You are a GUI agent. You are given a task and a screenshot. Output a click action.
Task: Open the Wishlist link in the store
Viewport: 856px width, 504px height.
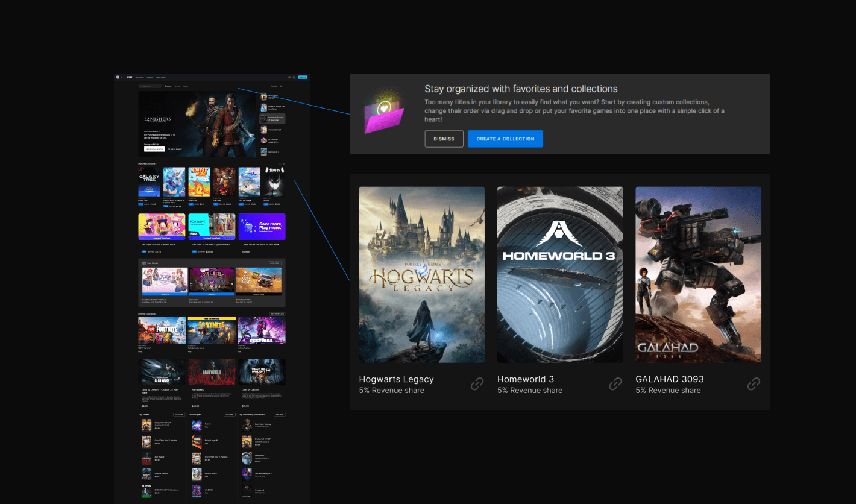pos(274,86)
